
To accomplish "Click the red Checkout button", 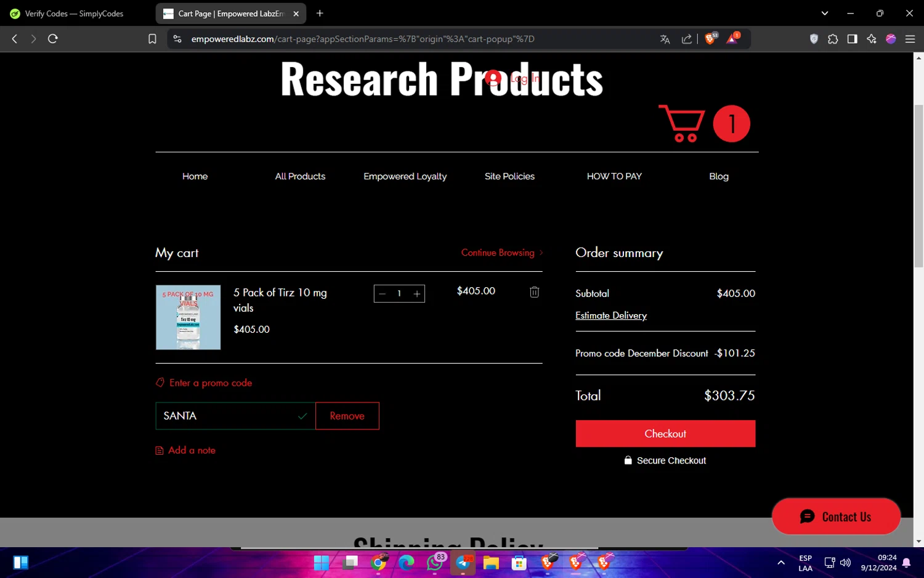I will (x=665, y=434).
